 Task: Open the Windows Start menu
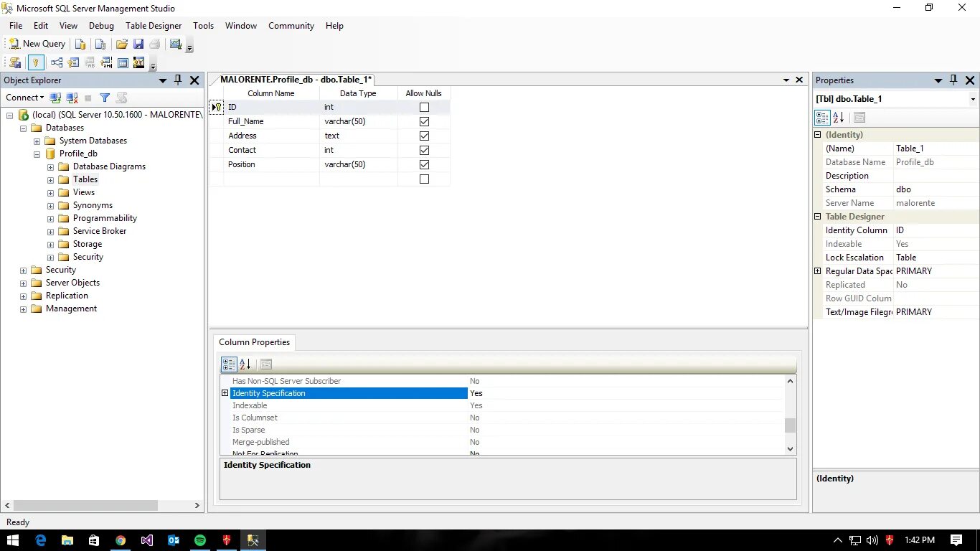13,540
